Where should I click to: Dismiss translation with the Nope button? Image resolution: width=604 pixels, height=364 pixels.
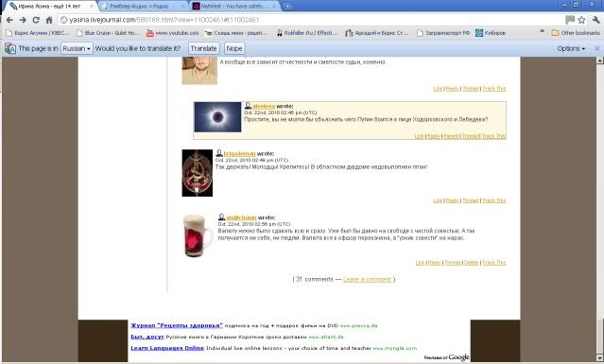(x=234, y=48)
